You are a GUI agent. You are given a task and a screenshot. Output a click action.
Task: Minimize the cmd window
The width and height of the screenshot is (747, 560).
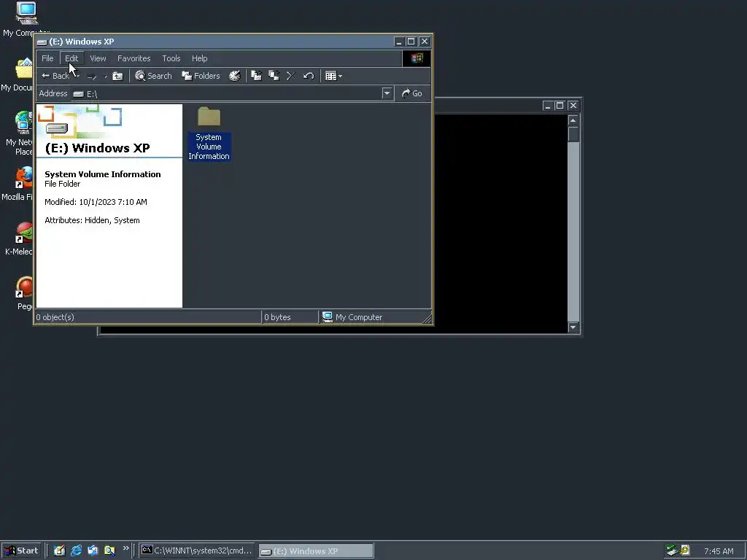coord(547,106)
